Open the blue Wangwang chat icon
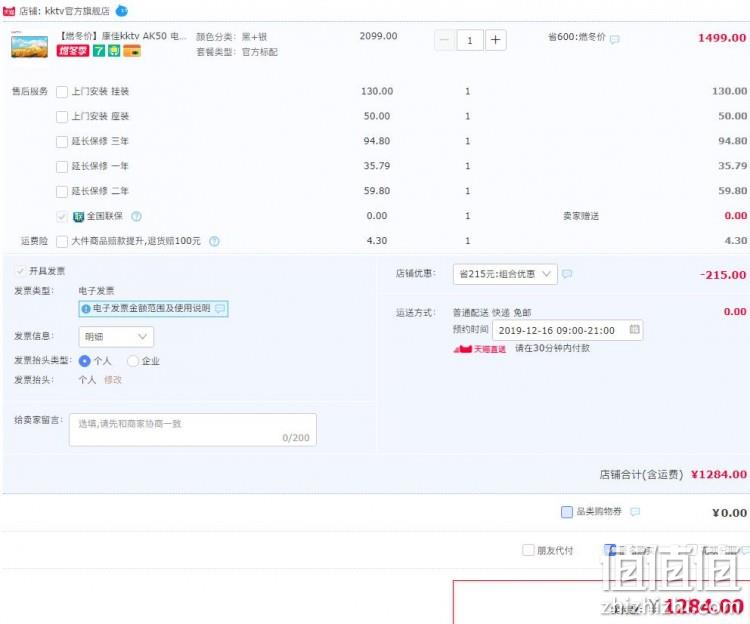Viewport: 750px width, 624px height. coord(121,11)
